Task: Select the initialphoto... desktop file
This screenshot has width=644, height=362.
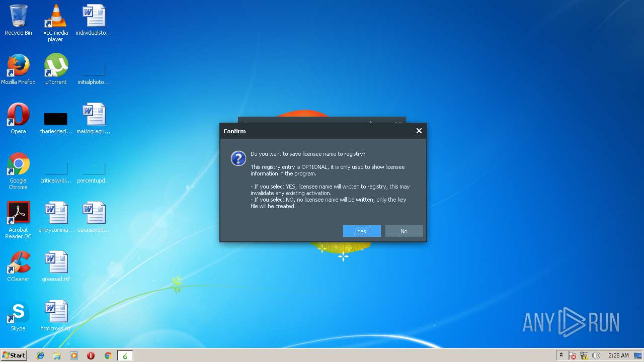Action: 94,73
